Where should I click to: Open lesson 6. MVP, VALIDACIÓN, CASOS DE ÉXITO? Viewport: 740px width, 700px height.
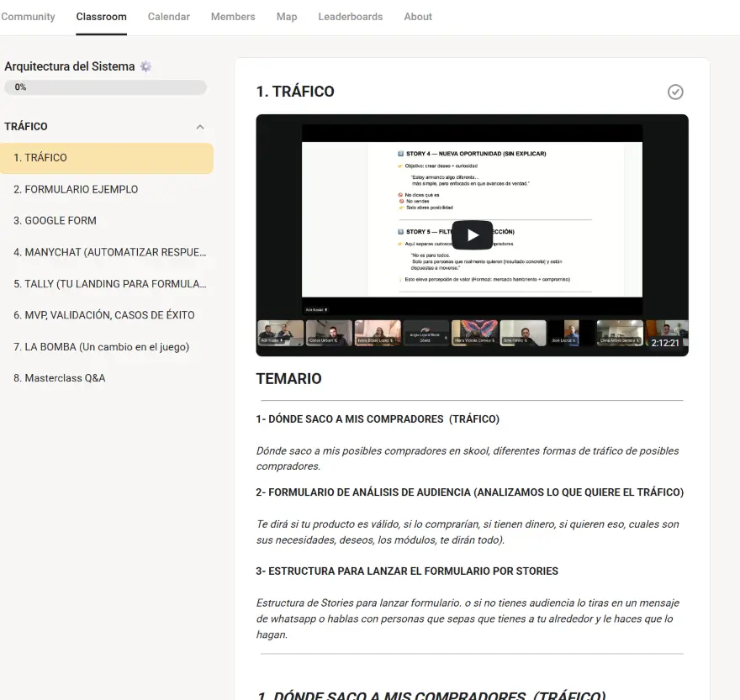click(x=103, y=315)
